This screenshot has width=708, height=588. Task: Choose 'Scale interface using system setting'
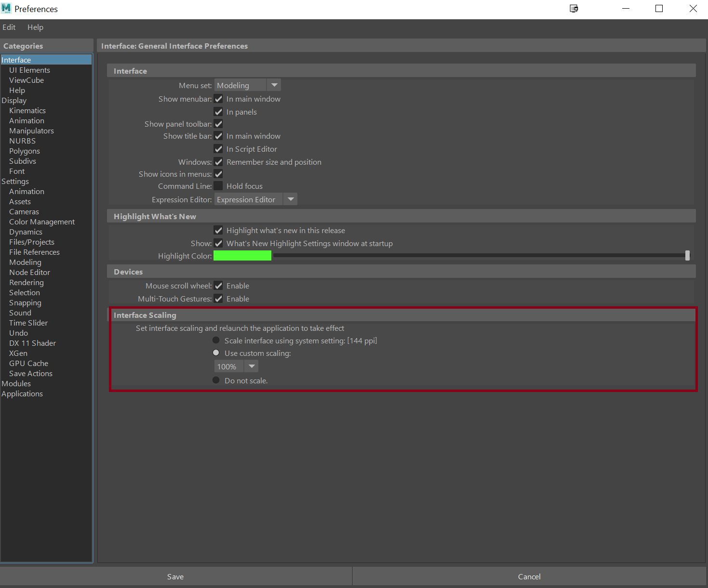click(x=215, y=340)
